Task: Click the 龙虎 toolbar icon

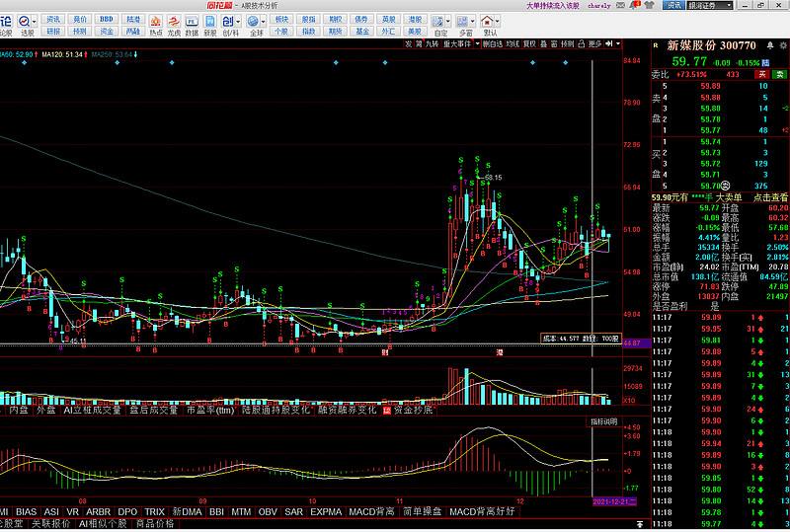Action: click(174, 25)
